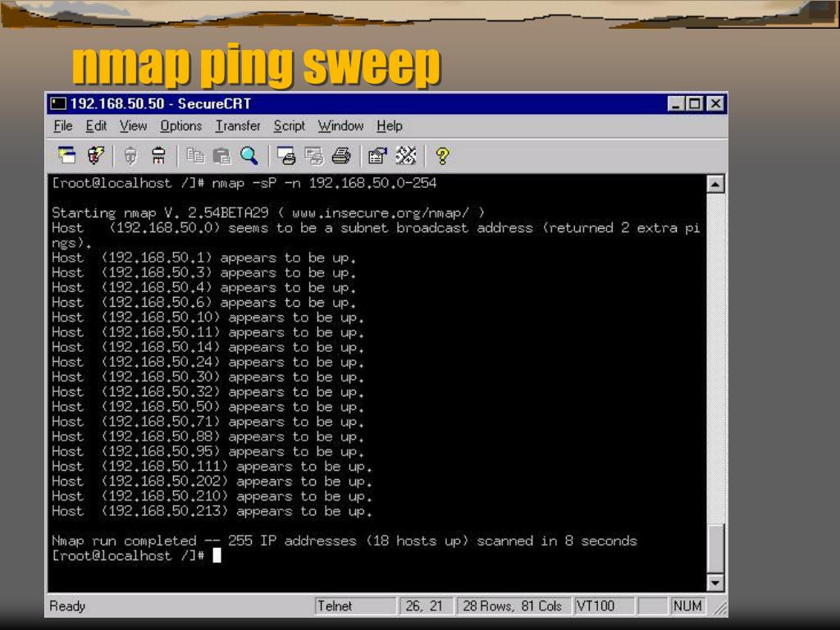Click the Host 192.168.50.14 line
The width and height of the screenshot is (840, 630).
coord(208,347)
